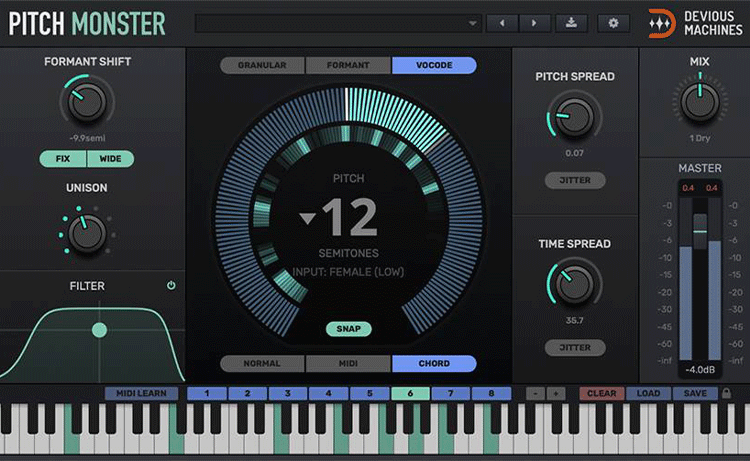Select chord slot 6
This screenshot has width=750, height=461.
click(410, 393)
